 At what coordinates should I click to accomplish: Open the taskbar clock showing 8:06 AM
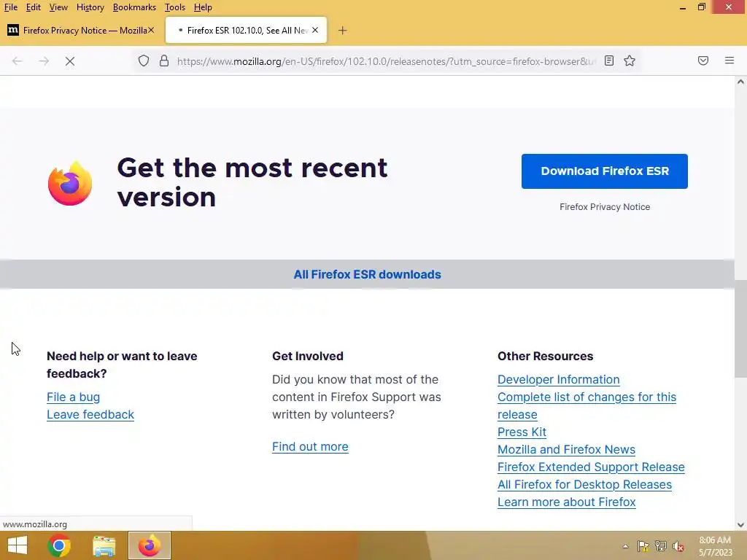[715, 545]
